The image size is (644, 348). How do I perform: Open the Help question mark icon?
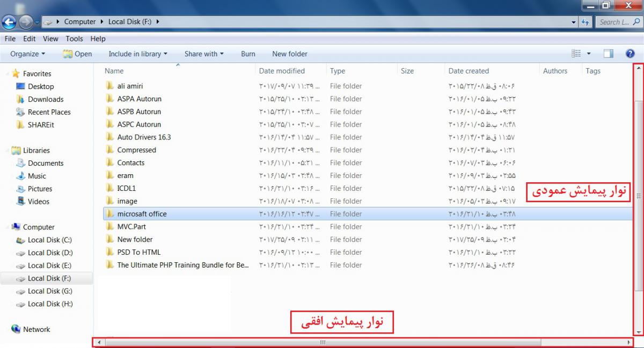coord(631,54)
